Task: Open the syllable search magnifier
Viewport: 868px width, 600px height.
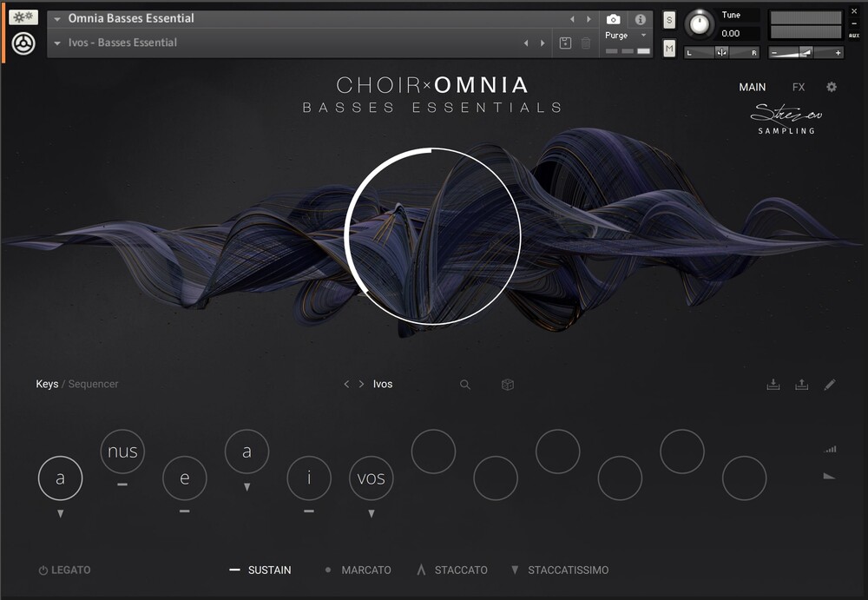Action: click(x=465, y=384)
